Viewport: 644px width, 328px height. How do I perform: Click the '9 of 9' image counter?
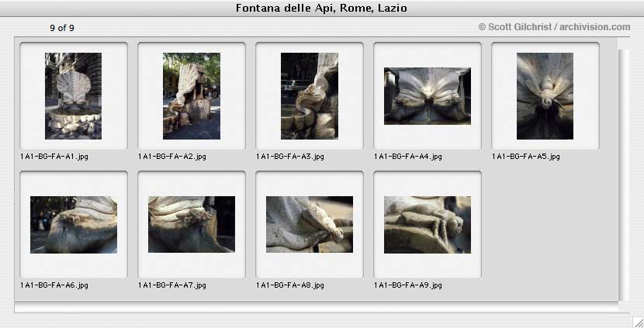pos(62,28)
